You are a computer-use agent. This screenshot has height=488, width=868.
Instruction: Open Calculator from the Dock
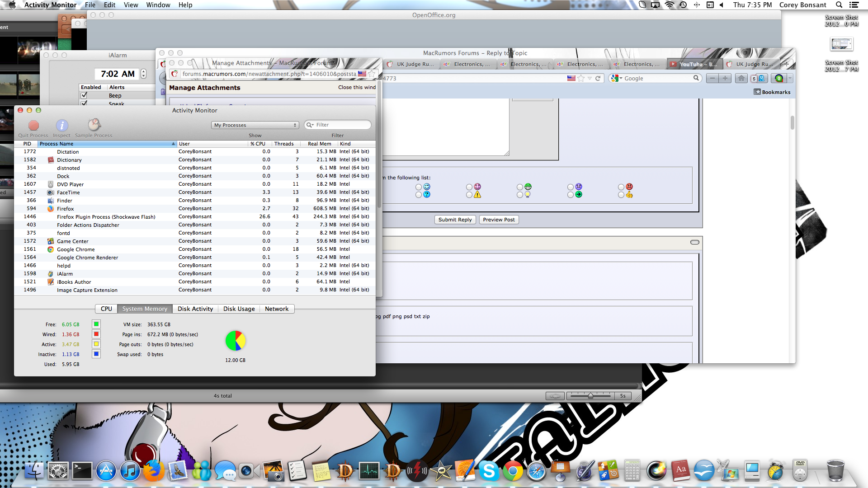tap(632, 471)
